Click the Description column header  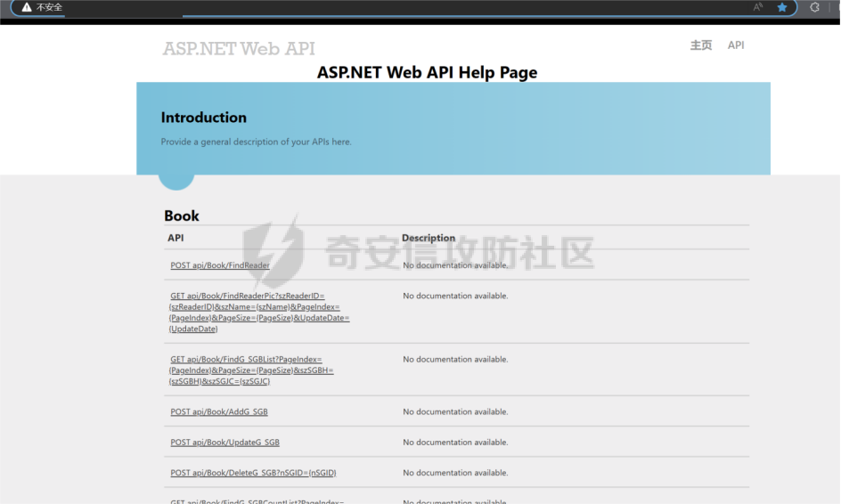pos(429,238)
